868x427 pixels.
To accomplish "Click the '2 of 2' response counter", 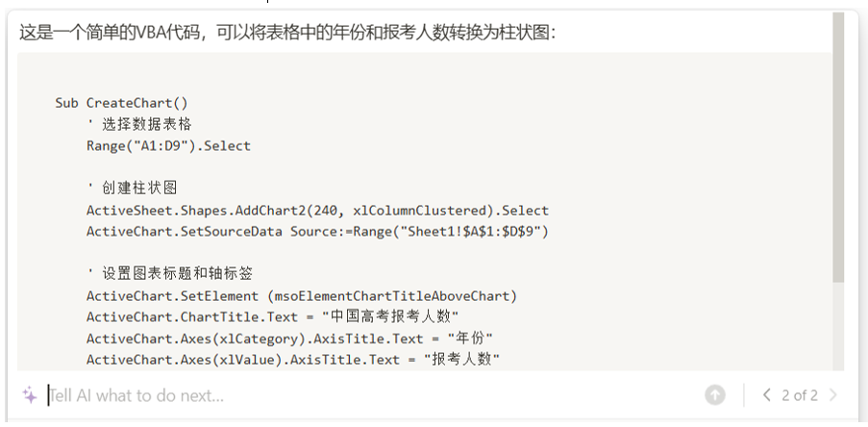I will pos(800,395).
